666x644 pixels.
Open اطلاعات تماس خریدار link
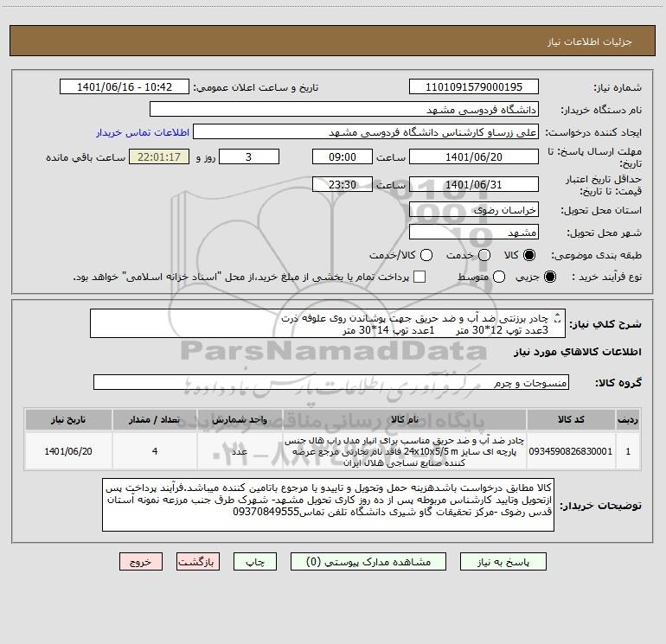tap(143, 132)
